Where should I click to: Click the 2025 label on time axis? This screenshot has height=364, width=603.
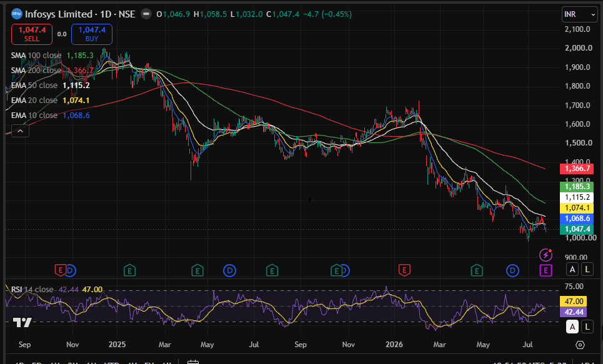pos(117,345)
